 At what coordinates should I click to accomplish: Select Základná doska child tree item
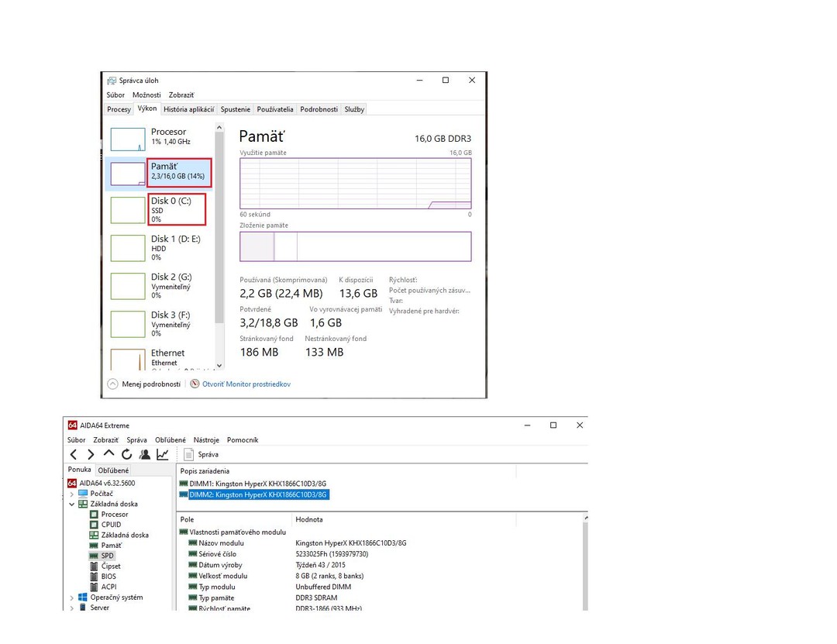point(119,535)
